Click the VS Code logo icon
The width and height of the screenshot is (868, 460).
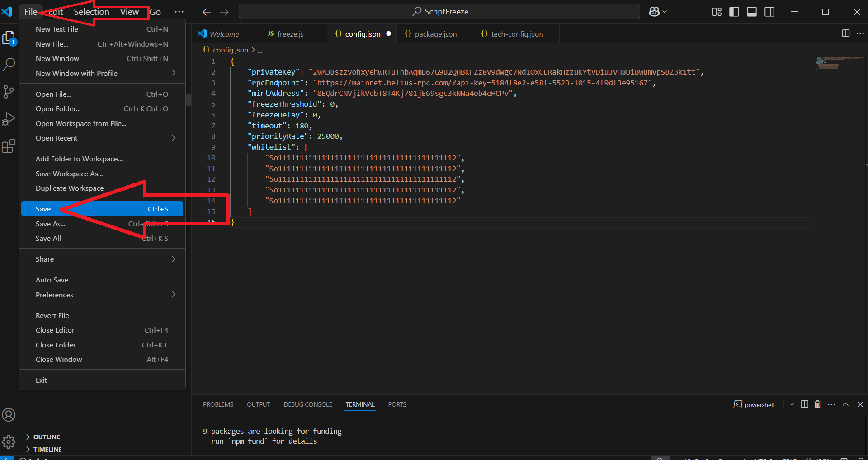pyautogui.click(x=8, y=12)
